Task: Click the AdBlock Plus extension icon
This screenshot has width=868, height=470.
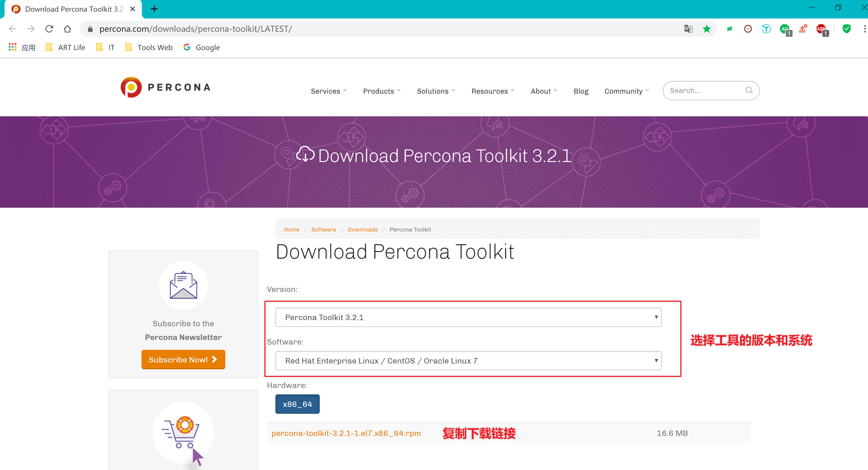Action: (x=821, y=29)
